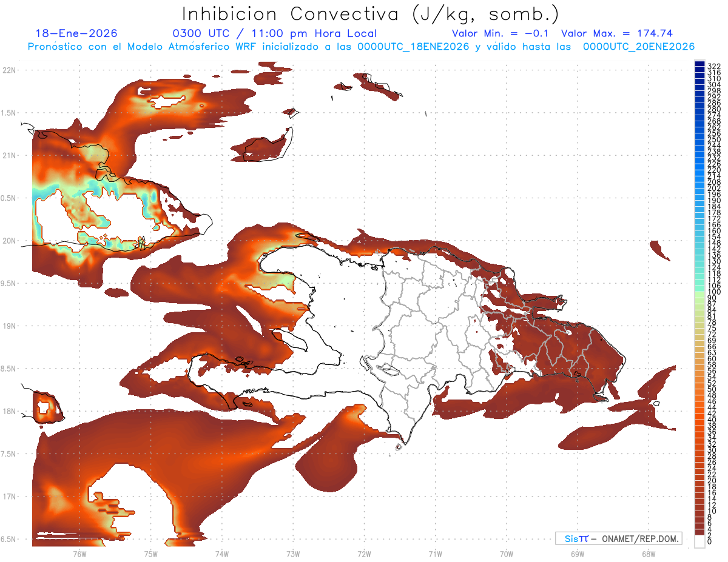
Task: Click the "73W" longitude label
Action: (292, 554)
